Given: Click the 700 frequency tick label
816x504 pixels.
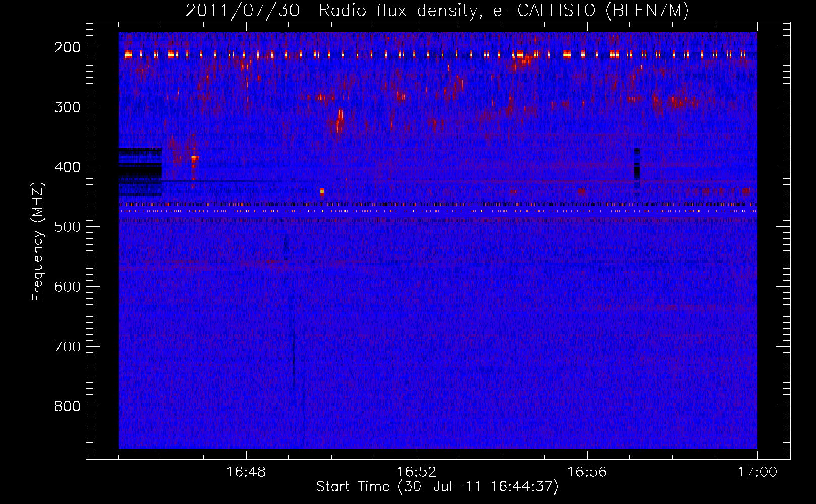Looking at the screenshot, I should 68,347.
